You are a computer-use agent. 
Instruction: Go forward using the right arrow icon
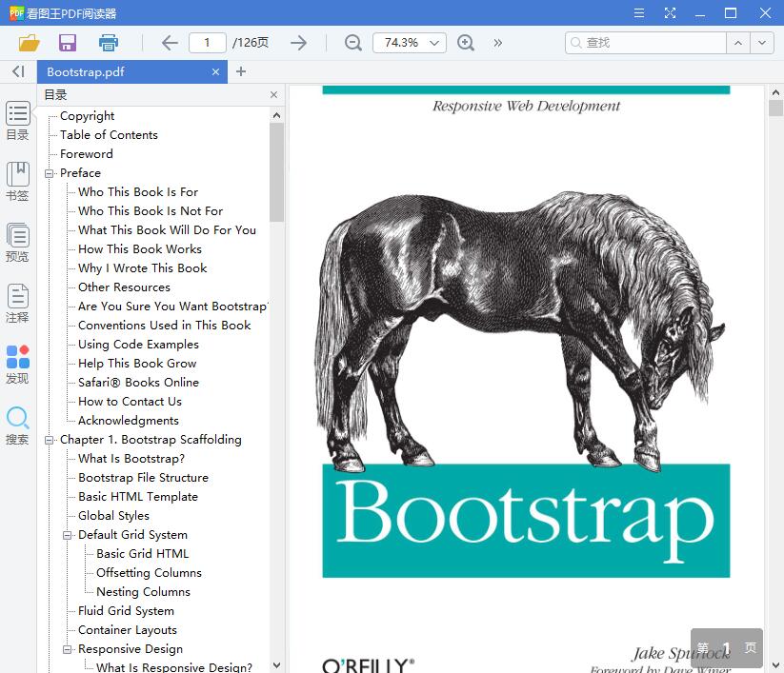[298, 43]
